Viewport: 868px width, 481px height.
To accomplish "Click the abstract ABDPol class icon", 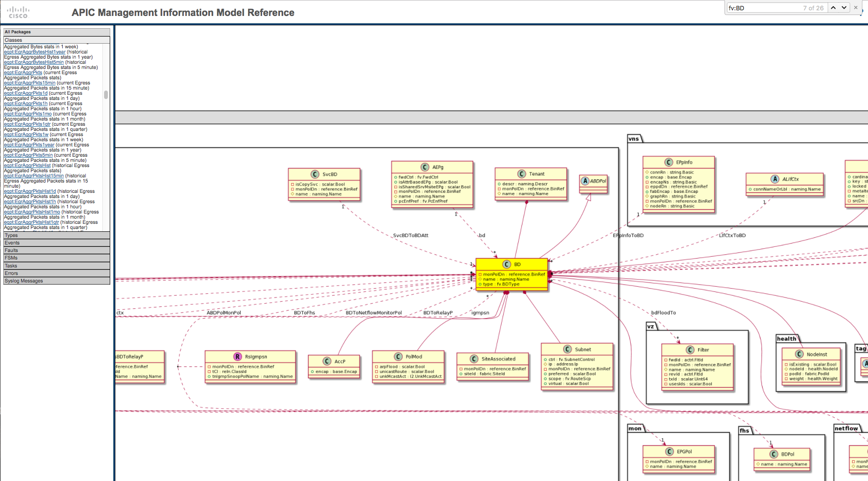I will click(x=585, y=180).
